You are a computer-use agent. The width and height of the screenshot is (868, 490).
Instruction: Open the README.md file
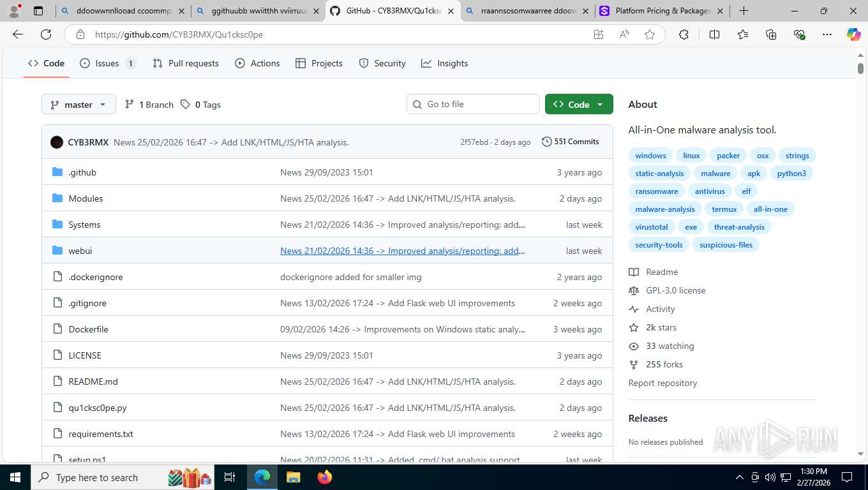click(x=93, y=382)
